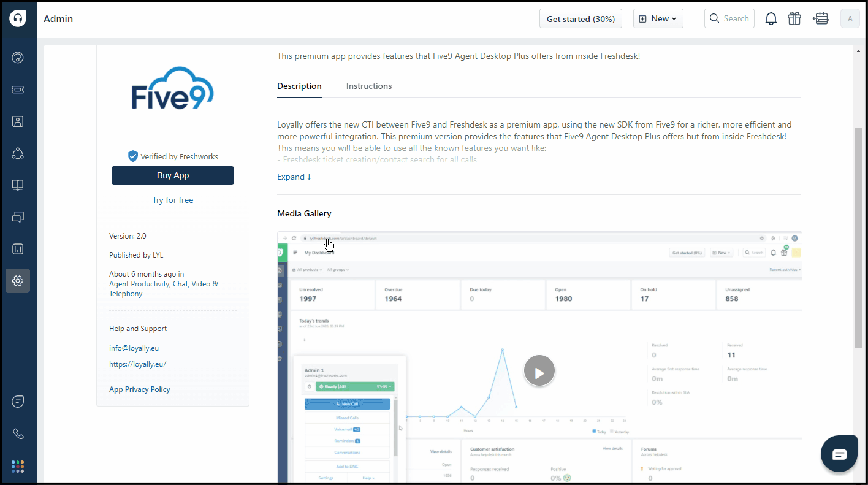
Task: Open the Dashboard from the sidebar
Action: 18,58
